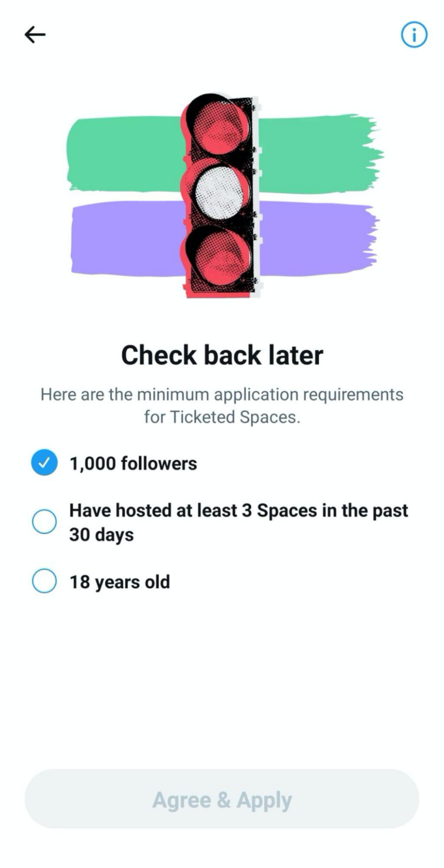Go back using the left arrow
The width and height of the screenshot is (444, 868).
[x=35, y=35]
